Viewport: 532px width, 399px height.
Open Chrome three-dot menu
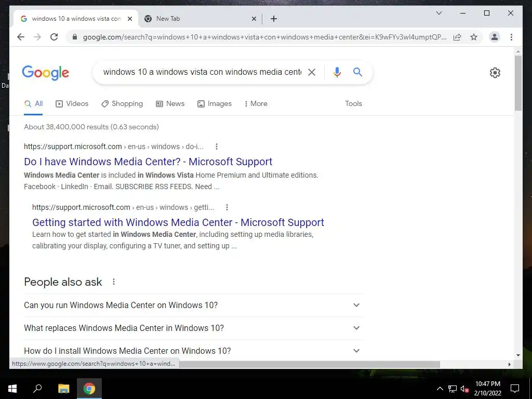[x=511, y=37]
